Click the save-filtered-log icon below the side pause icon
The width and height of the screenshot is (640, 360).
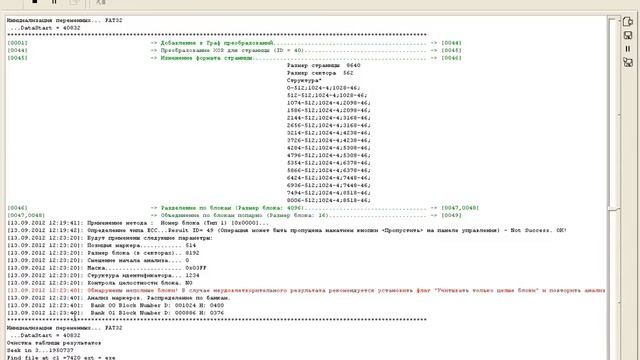pyautogui.click(x=628, y=62)
